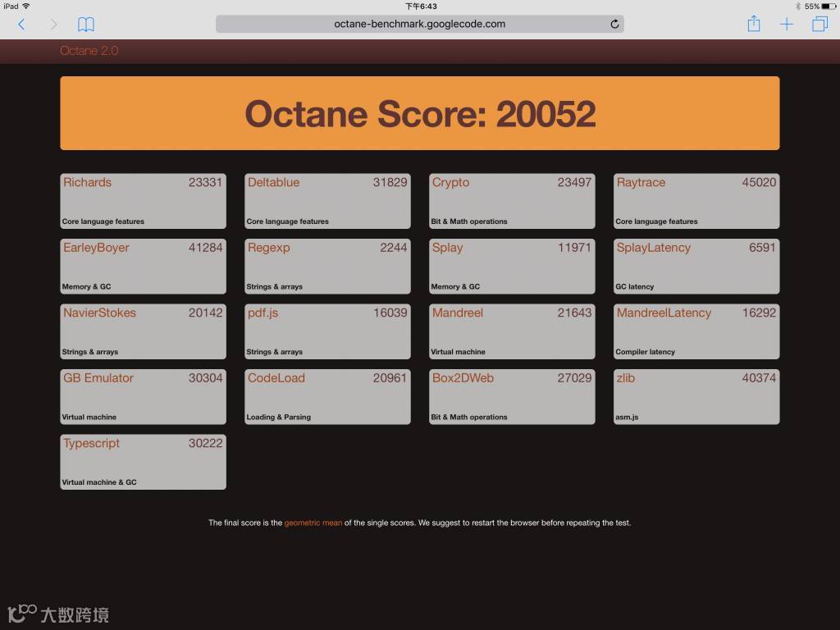
Task: Tap the Bluetooth status icon
Action: coord(797,7)
